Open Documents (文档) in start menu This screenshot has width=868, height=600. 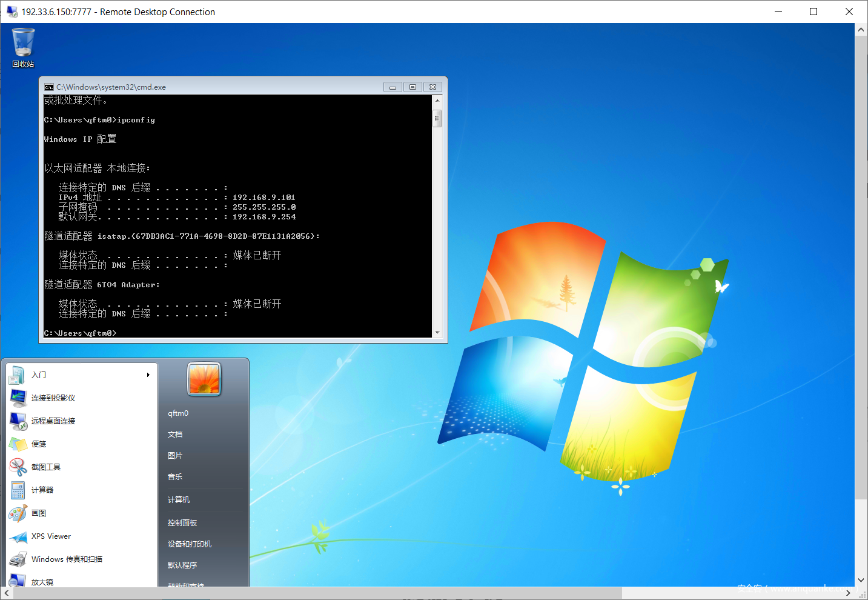coord(175,435)
